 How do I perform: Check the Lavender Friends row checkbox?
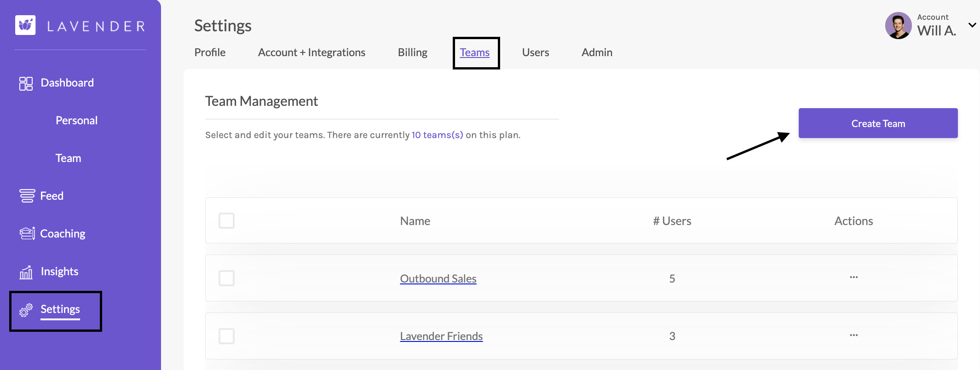pos(226,336)
